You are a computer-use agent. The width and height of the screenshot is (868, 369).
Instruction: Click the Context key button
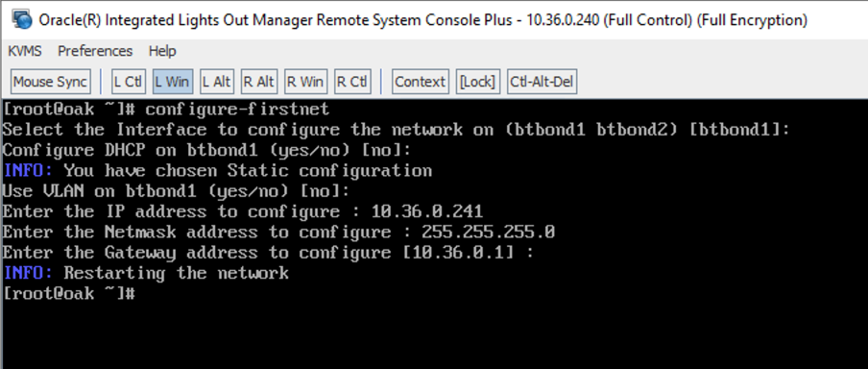(x=420, y=82)
